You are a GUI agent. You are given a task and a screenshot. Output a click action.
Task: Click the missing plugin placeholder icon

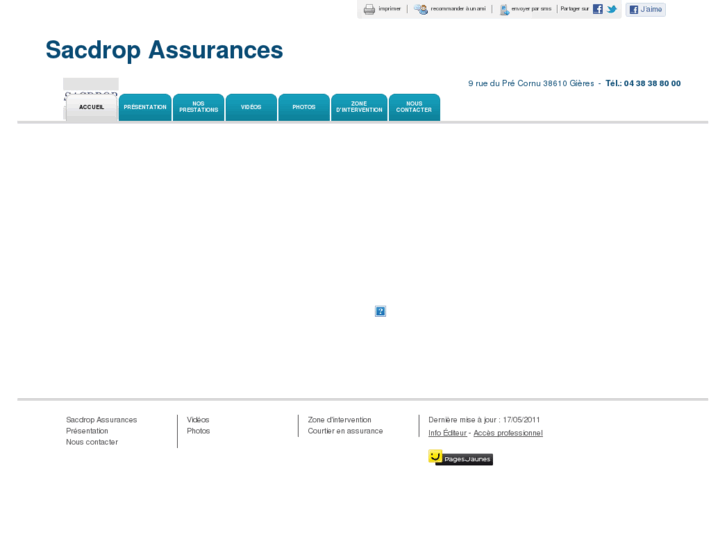click(380, 311)
